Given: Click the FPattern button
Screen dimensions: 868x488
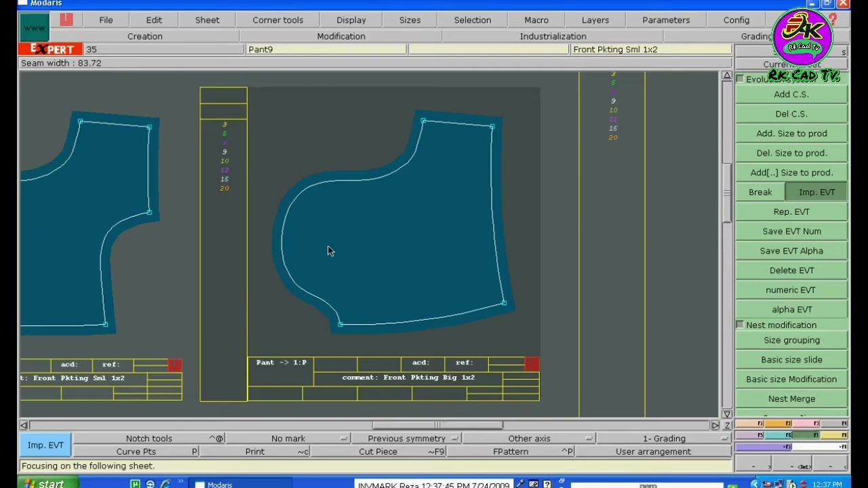Looking at the screenshot, I should click(511, 451).
